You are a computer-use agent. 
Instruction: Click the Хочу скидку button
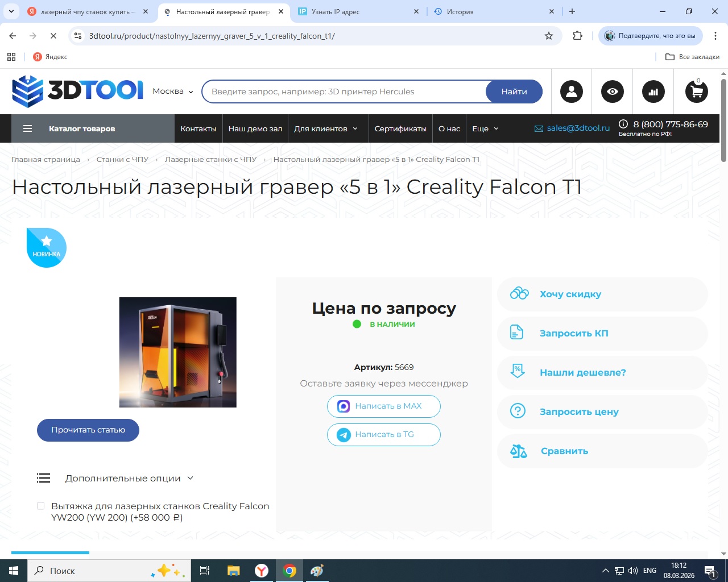pos(602,294)
